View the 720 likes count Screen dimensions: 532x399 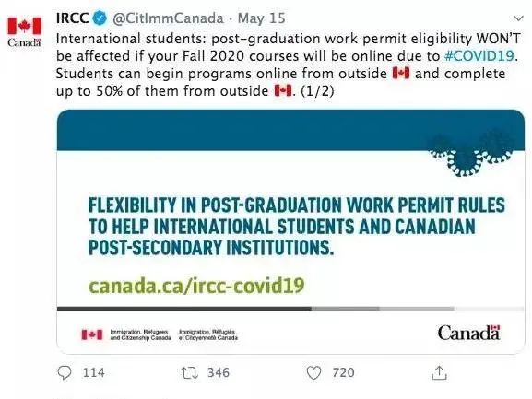click(343, 373)
